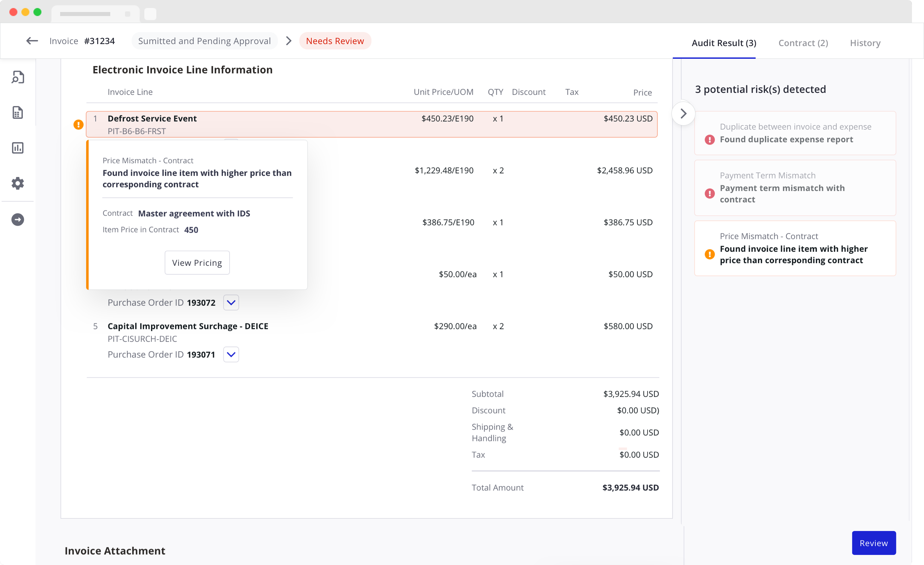Expand Purchase Order ID 193071 dropdown
Image resolution: width=924 pixels, height=565 pixels.
(231, 354)
